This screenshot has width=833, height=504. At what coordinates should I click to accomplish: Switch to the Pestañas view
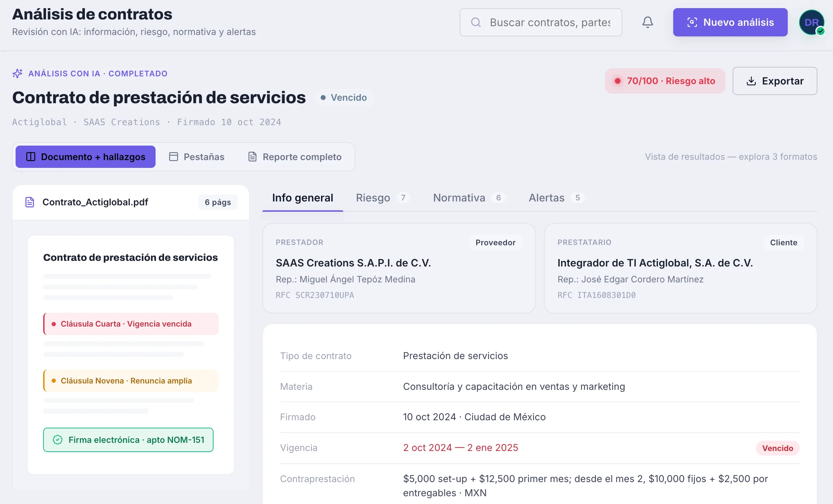click(x=197, y=157)
